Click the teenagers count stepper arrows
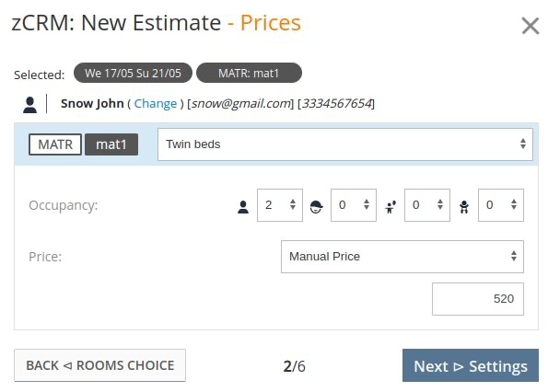 pyautogui.click(x=367, y=204)
